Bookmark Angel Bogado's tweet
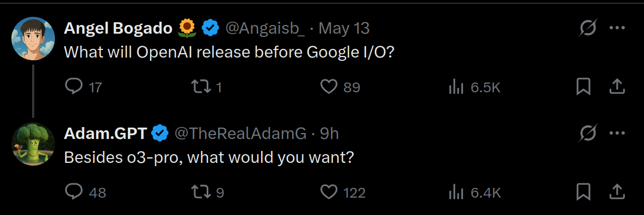Screen dimensions: 644x215 tap(583, 87)
